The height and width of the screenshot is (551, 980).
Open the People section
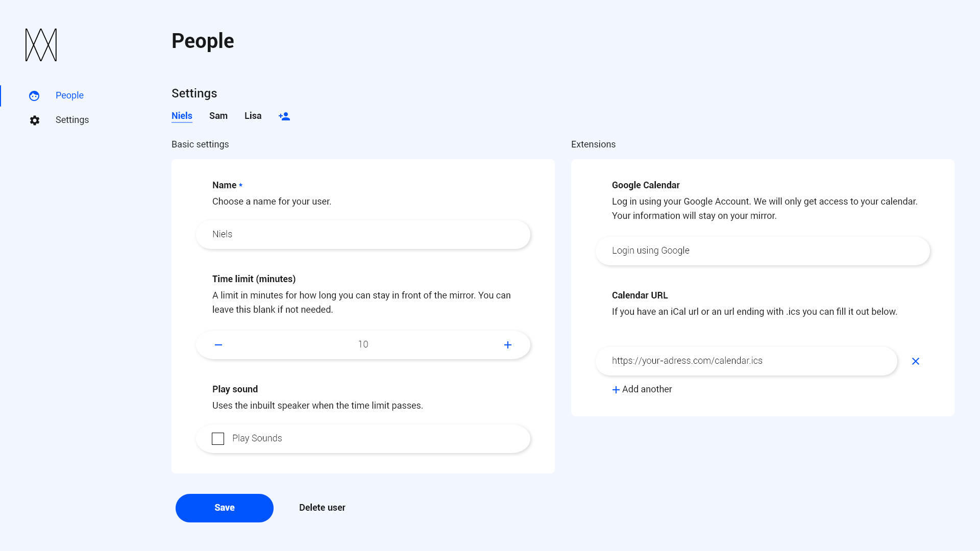click(x=69, y=95)
